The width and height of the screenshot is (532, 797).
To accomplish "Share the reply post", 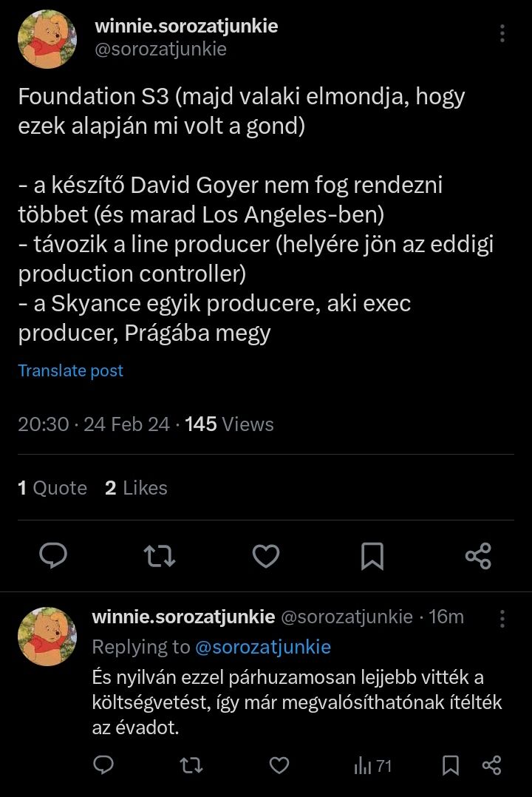I will [x=491, y=765].
